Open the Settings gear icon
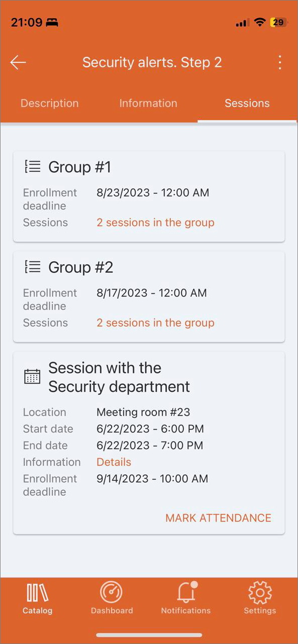This screenshot has height=644, width=298. click(260, 593)
